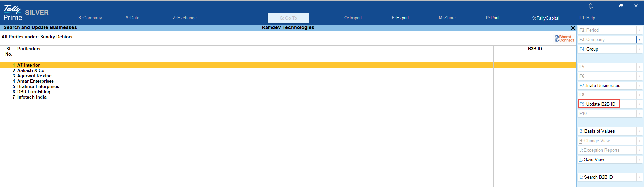644x187 pixels.
Task: Open the K: Company menu
Action: (x=90, y=18)
